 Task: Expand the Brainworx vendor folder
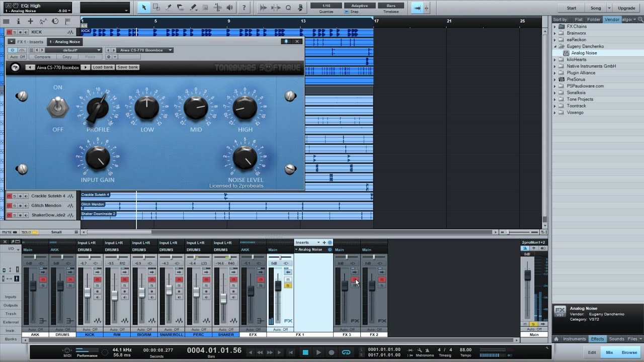[555, 33]
